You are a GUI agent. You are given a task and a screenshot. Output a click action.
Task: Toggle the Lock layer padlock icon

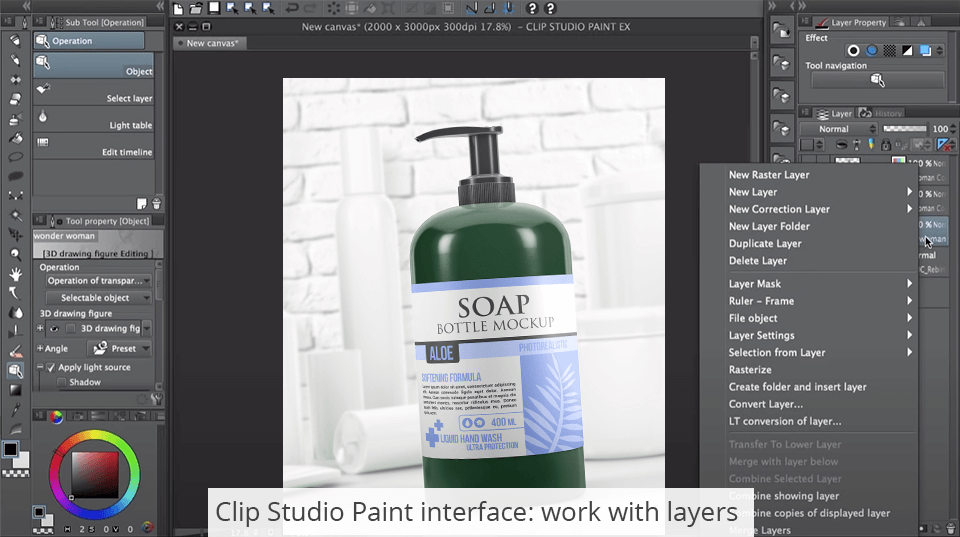pyautogui.click(x=885, y=145)
